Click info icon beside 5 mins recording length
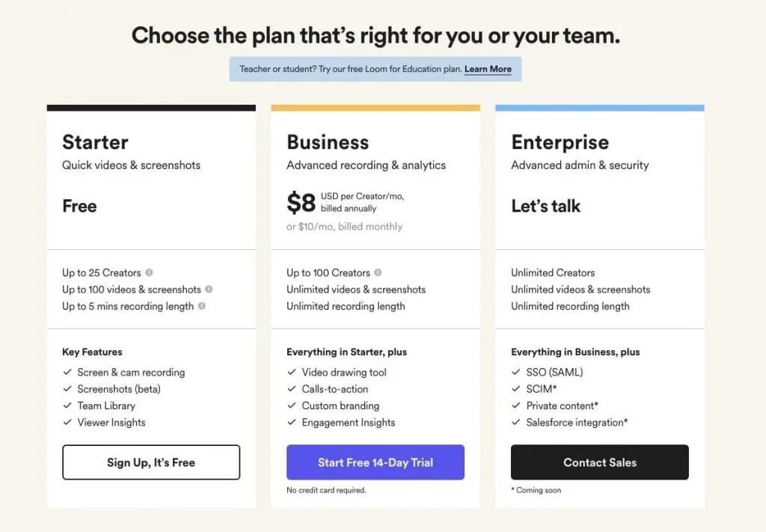Viewport: 766px width, 532px height. click(202, 306)
